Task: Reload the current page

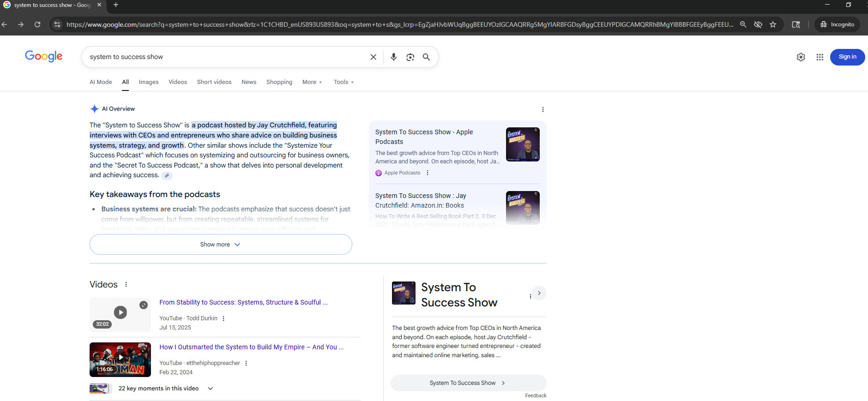Action: tap(37, 24)
